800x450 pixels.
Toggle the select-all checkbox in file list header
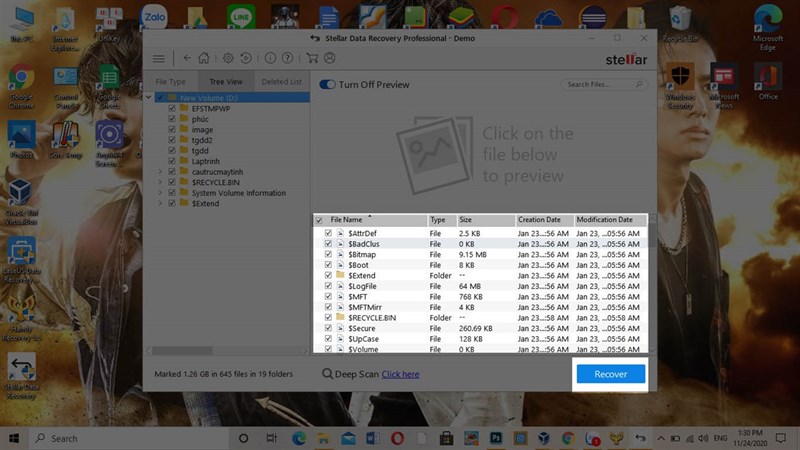(x=319, y=220)
